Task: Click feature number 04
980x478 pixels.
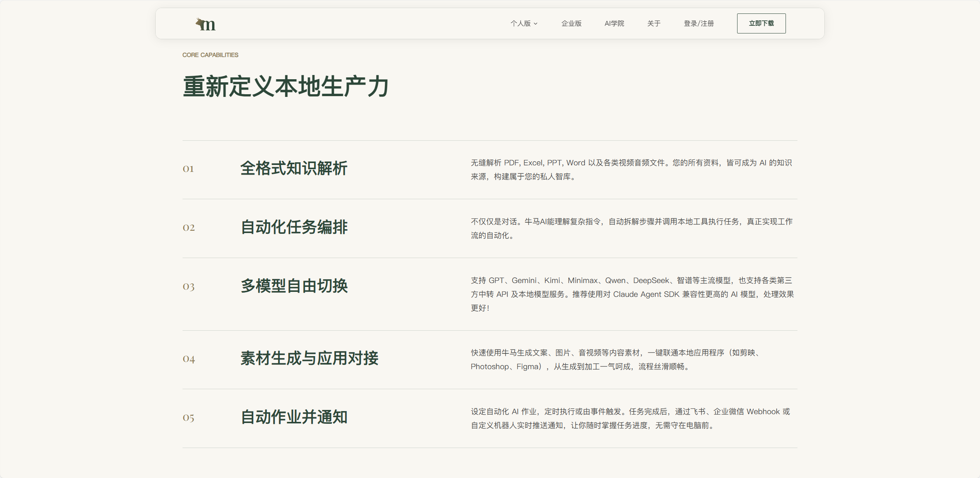Action: tap(189, 359)
